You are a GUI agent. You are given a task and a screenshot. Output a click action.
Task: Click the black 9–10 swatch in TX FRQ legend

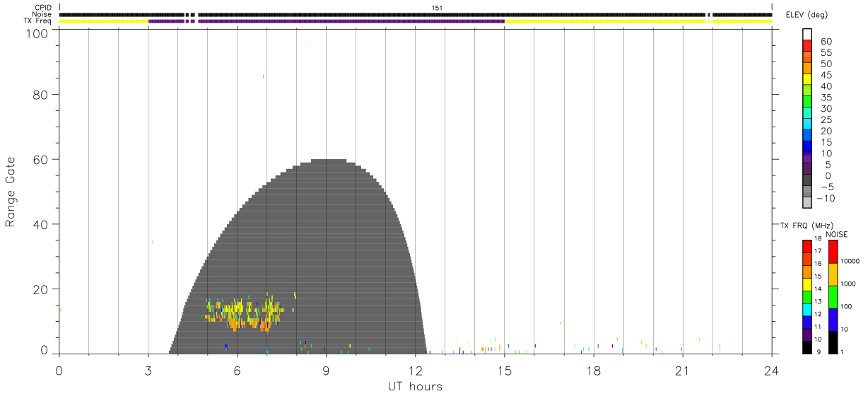click(x=807, y=347)
